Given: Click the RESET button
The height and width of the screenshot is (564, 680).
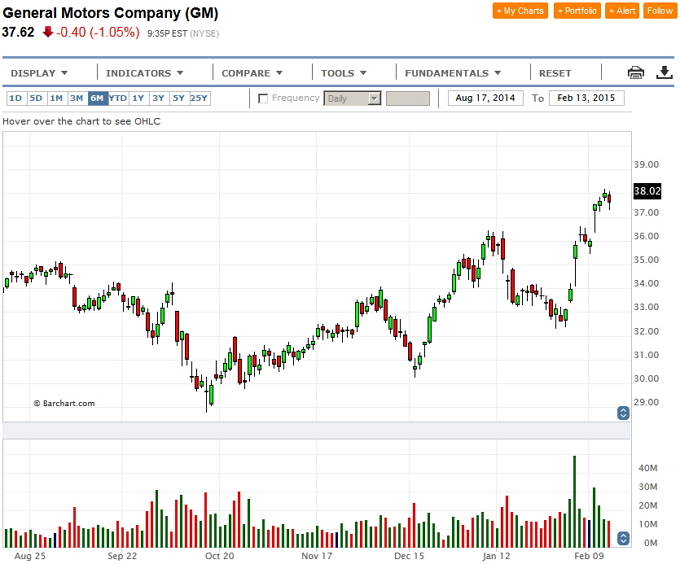Looking at the screenshot, I should [x=555, y=73].
